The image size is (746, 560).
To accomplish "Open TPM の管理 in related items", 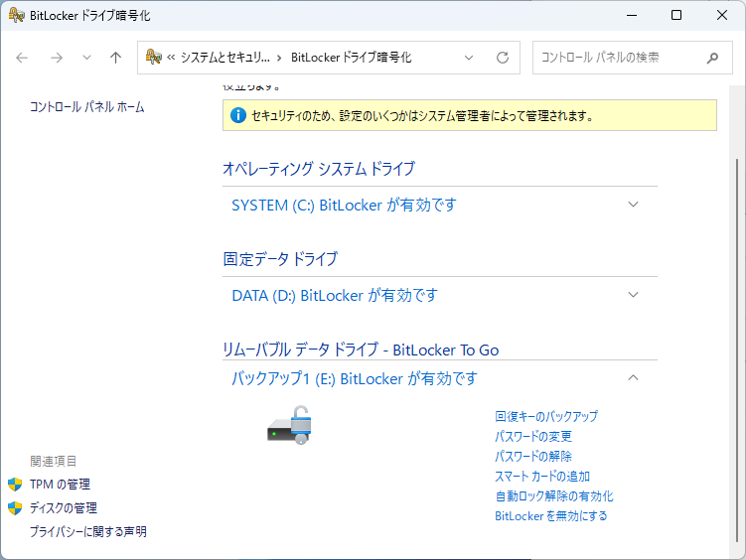I will 60,484.
